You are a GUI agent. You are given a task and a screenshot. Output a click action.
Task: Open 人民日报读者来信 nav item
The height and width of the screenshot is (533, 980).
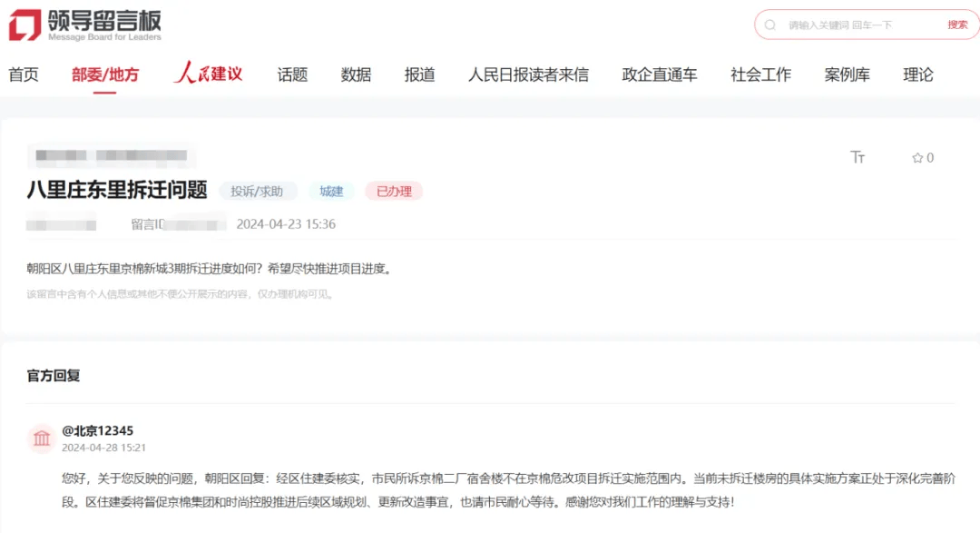(529, 74)
